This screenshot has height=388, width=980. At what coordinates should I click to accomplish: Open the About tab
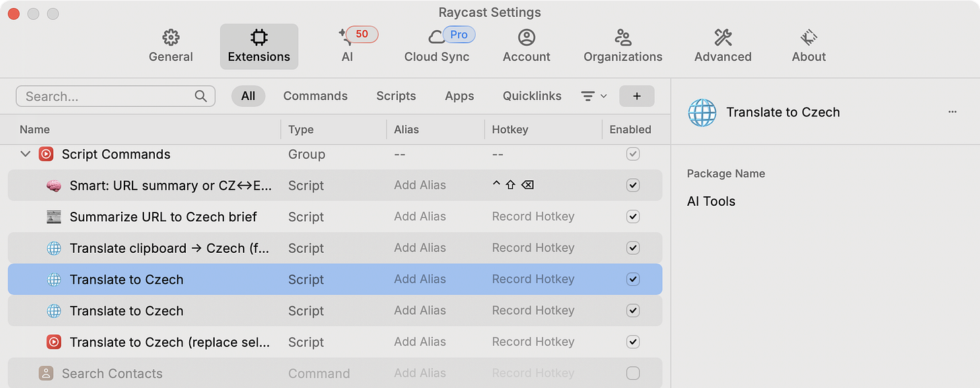(808, 46)
